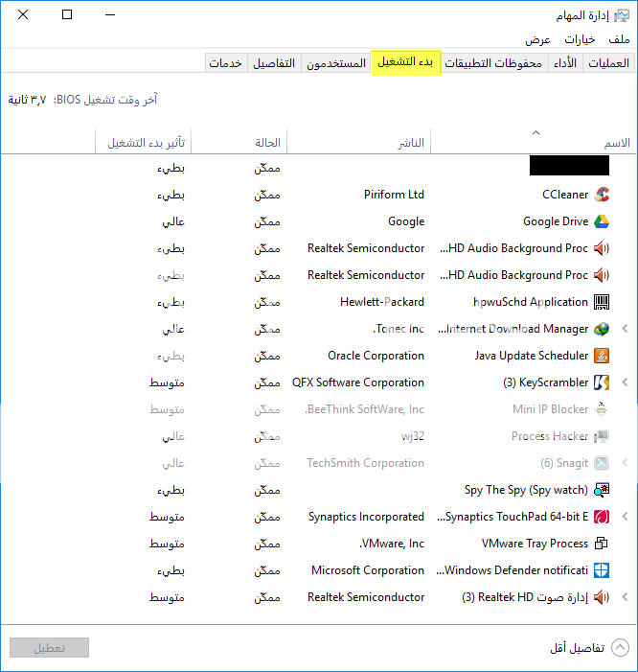Sort by الناشر (Publisher) column header

click(359, 141)
